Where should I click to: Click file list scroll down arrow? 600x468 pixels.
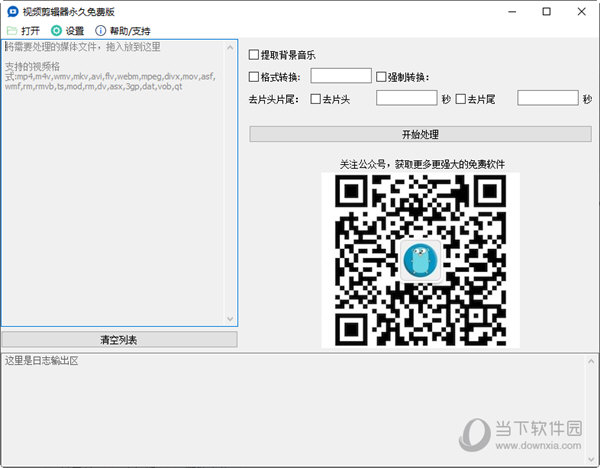230,318
